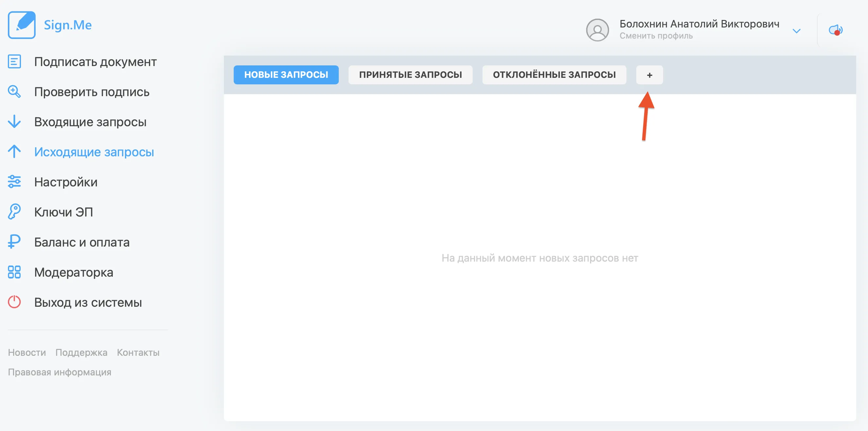The width and height of the screenshot is (868, 431).
Task: Open Настройки menu item
Action: (66, 182)
